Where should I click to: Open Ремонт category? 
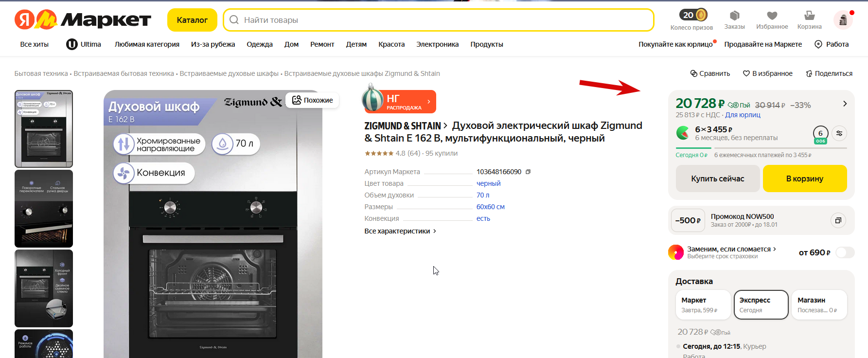[x=322, y=44]
